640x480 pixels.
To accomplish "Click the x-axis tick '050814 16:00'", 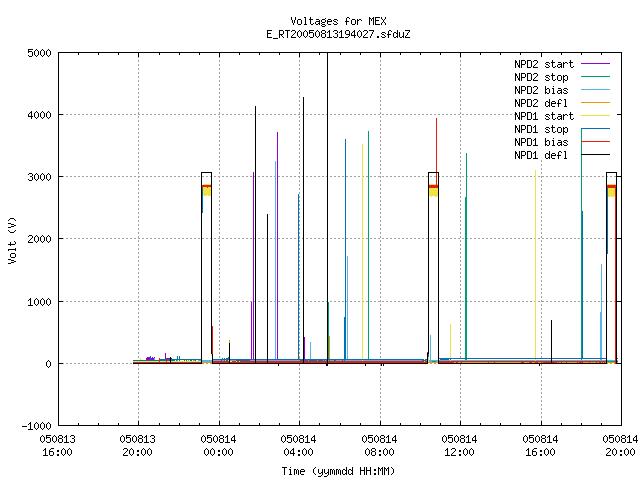I will point(540,446).
